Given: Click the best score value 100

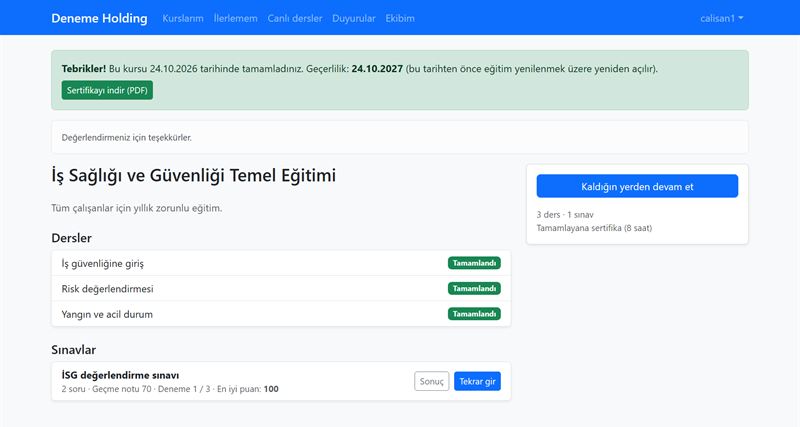Looking at the screenshot, I should (271, 389).
